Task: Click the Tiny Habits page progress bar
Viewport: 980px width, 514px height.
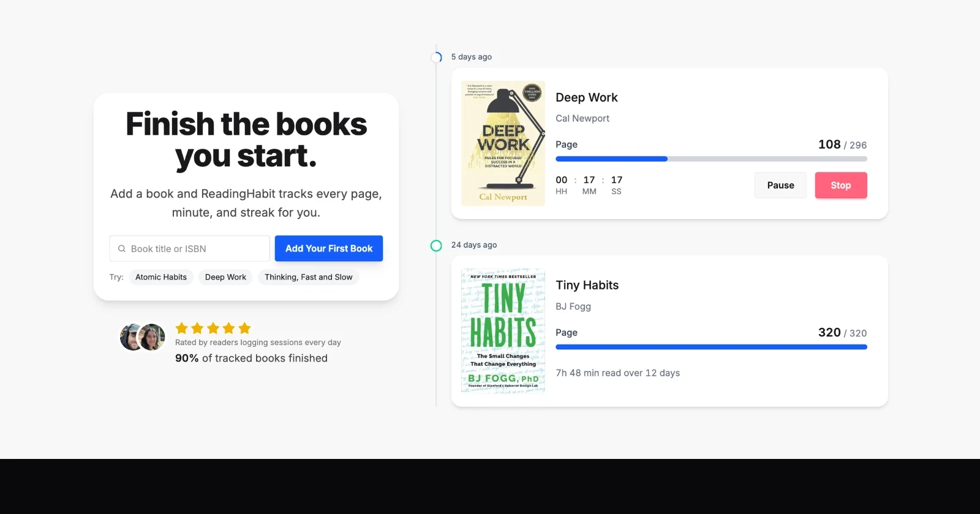Action: point(711,347)
